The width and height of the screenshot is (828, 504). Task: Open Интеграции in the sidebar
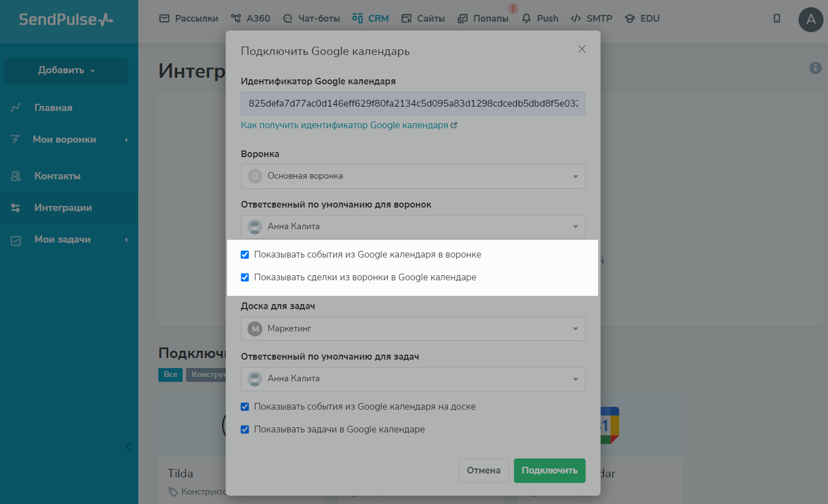(63, 208)
